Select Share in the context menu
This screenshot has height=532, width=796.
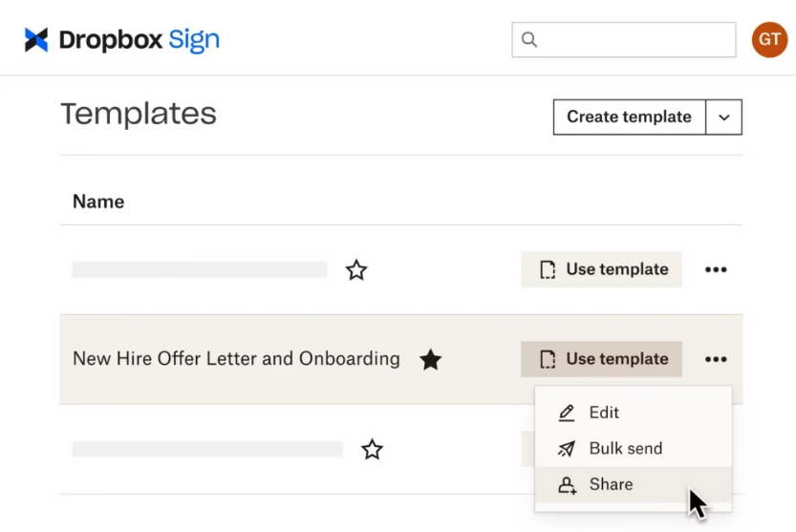tap(611, 485)
